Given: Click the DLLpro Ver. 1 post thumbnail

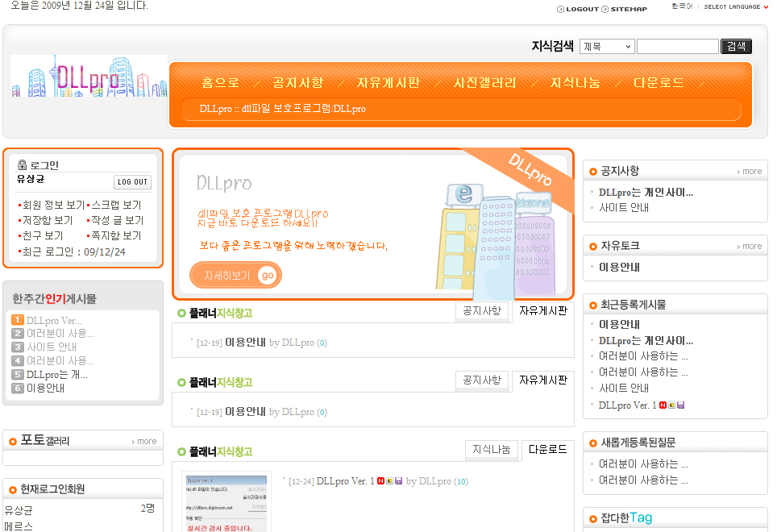Looking at the screenshot, I should tap(226, 502).
